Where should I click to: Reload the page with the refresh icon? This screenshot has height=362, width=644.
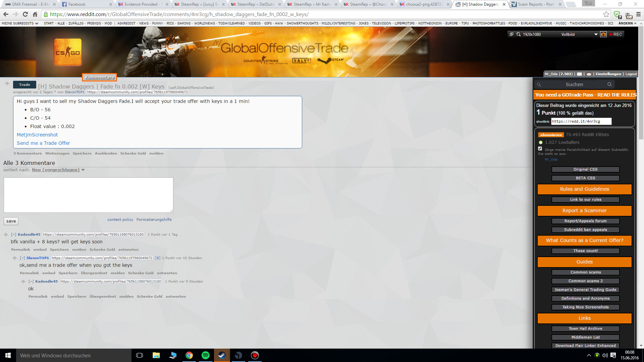click(25, 14)
